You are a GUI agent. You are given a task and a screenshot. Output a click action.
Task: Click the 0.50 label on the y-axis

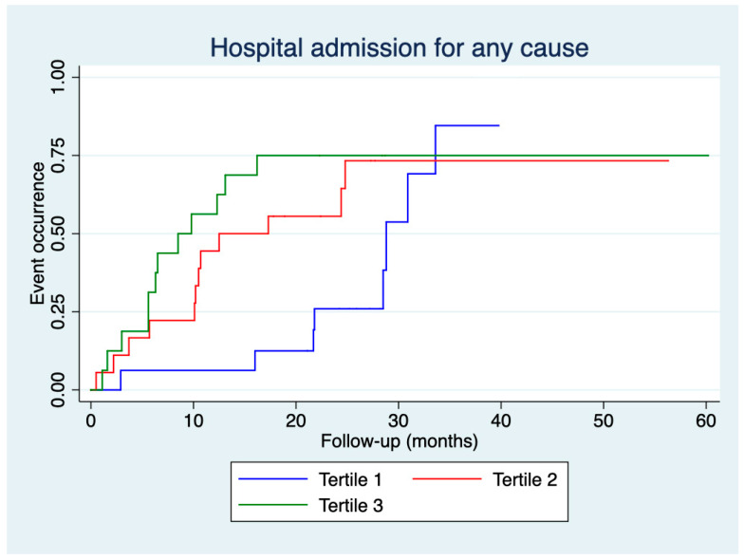[x=57, y=233]
